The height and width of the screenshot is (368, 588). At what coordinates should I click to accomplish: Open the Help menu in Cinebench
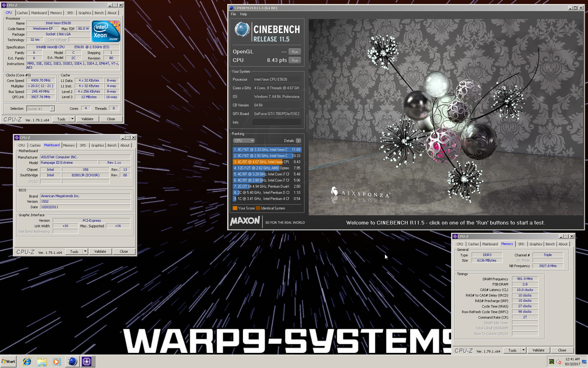[x=243, y=14]
